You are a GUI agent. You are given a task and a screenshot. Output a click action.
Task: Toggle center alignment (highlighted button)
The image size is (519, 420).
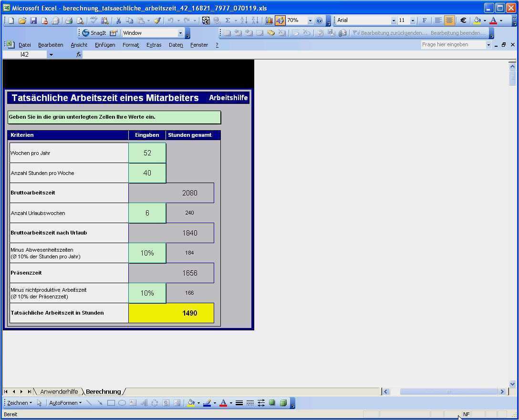coord(449,20)
